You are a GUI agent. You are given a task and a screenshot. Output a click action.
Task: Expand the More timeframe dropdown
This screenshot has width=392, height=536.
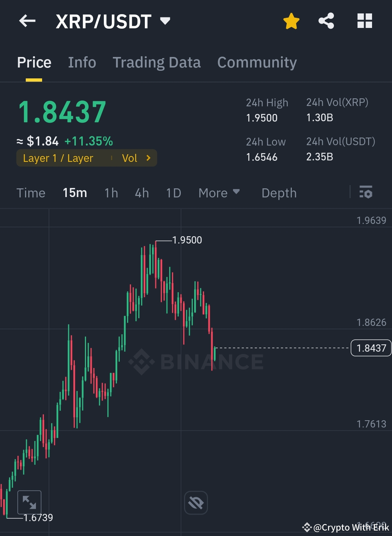pos(219,193)
